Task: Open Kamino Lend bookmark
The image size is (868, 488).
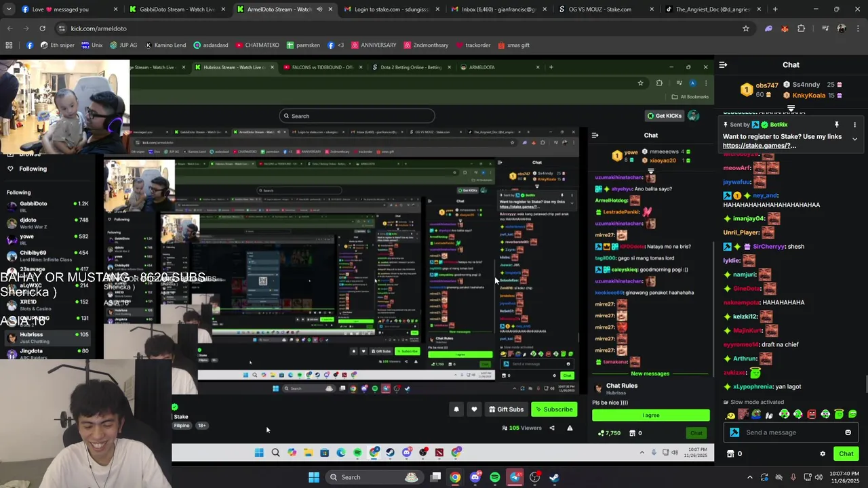Action: pyautogui.click(x=165, y=45)
